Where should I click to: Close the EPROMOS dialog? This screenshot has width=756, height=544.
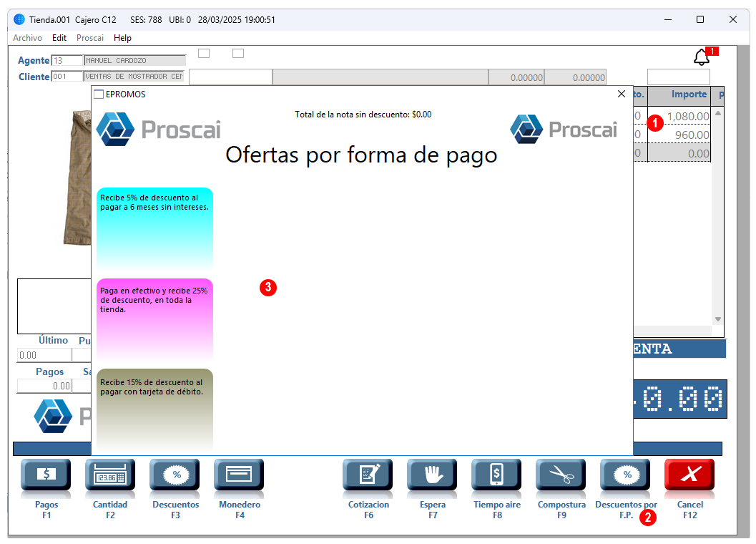click(x=622, y=94)
